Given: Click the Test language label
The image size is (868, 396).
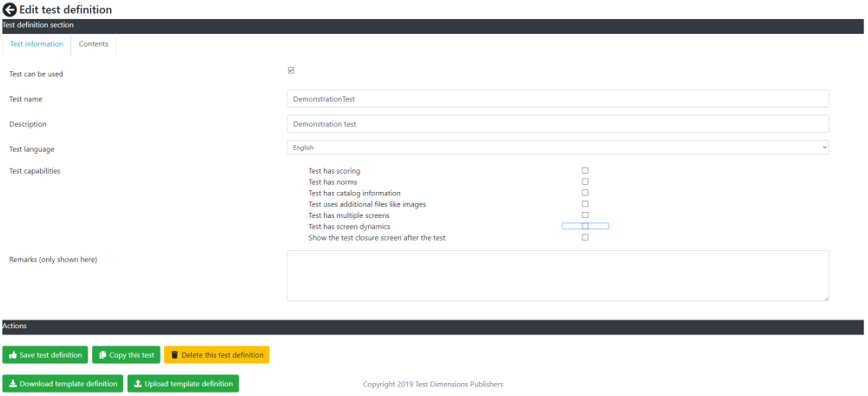Looking at the screenshot, I should 31,149.
